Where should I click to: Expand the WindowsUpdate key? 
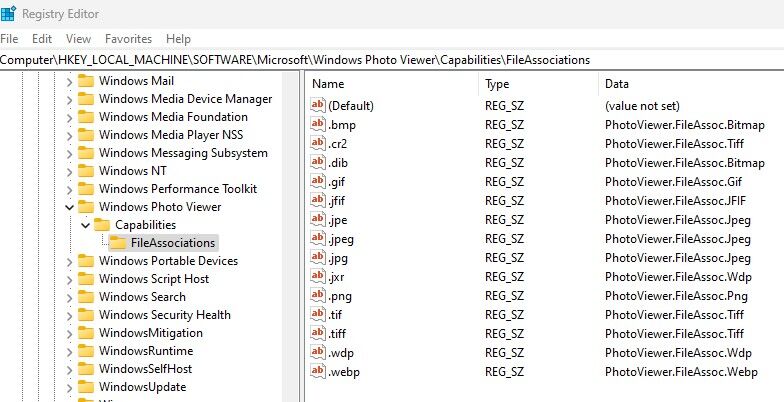click(69, 388)
